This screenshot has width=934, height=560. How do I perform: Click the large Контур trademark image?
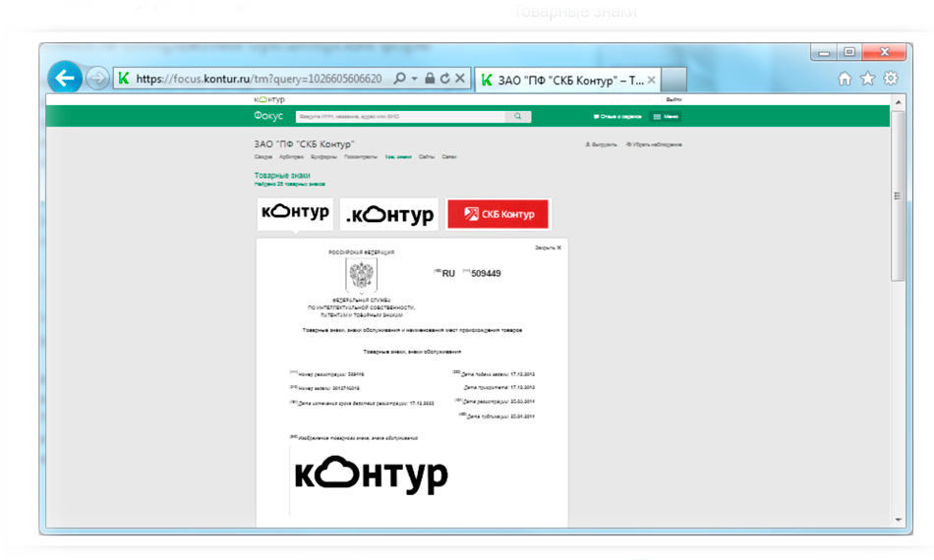[x=371, y=475]
